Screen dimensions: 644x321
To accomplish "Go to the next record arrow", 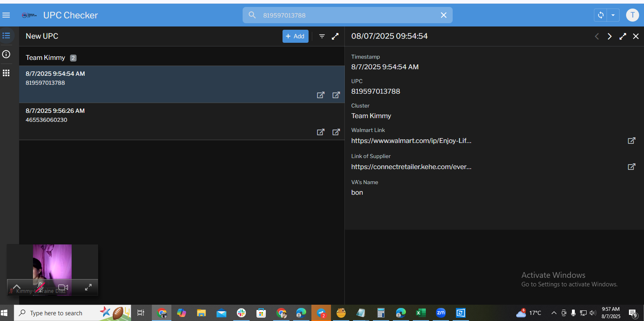I will [609, 36].
